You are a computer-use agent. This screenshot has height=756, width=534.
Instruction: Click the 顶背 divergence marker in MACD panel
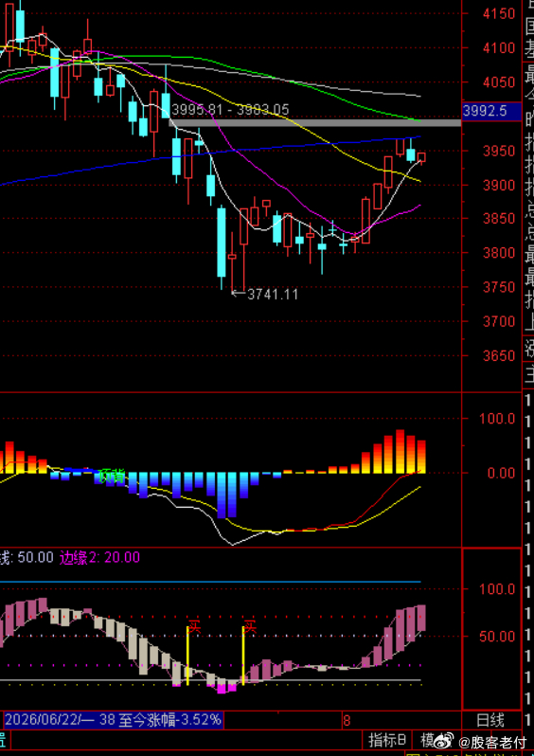click(112, 477)
